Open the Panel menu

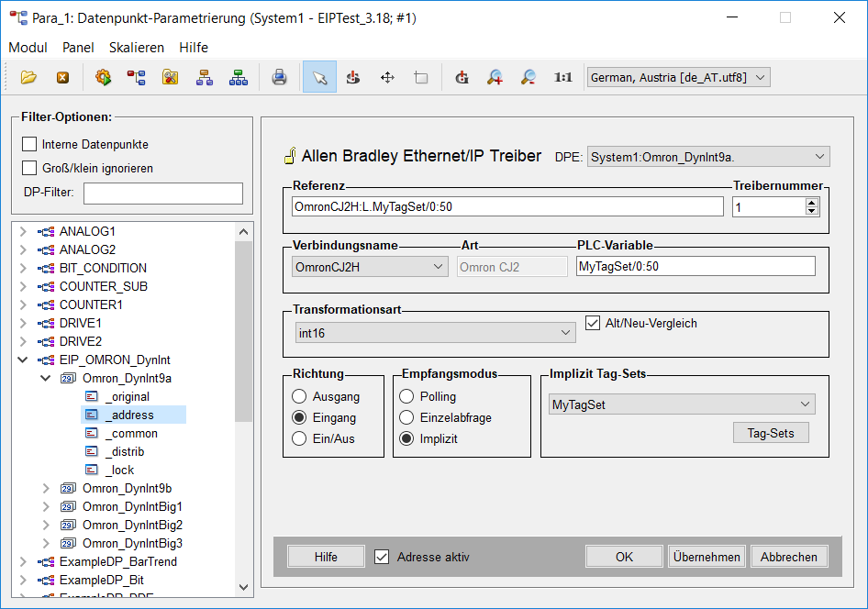tap(78, 48)
